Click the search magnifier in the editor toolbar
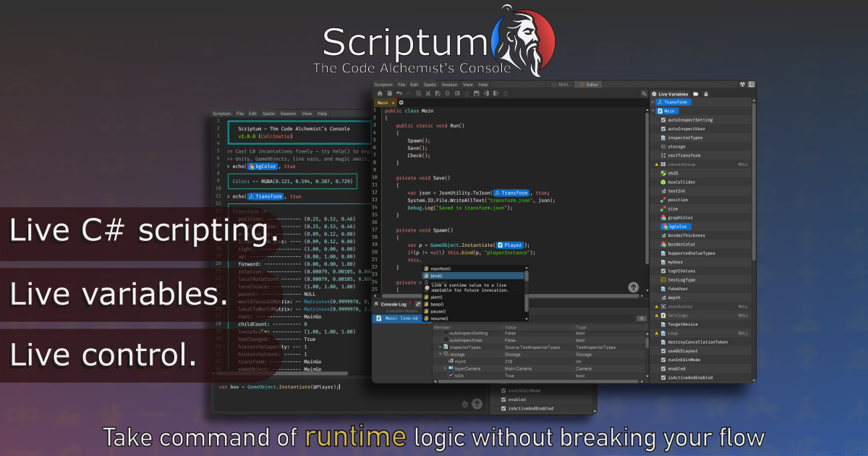 coord(643,93)
